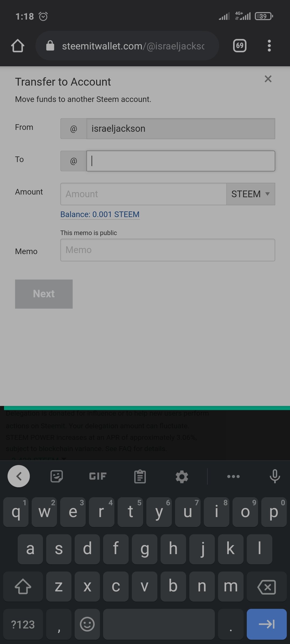The image size is (290, 644).
Task: Tap the w key
Action: pyautogui.click(x=44, y=512)
